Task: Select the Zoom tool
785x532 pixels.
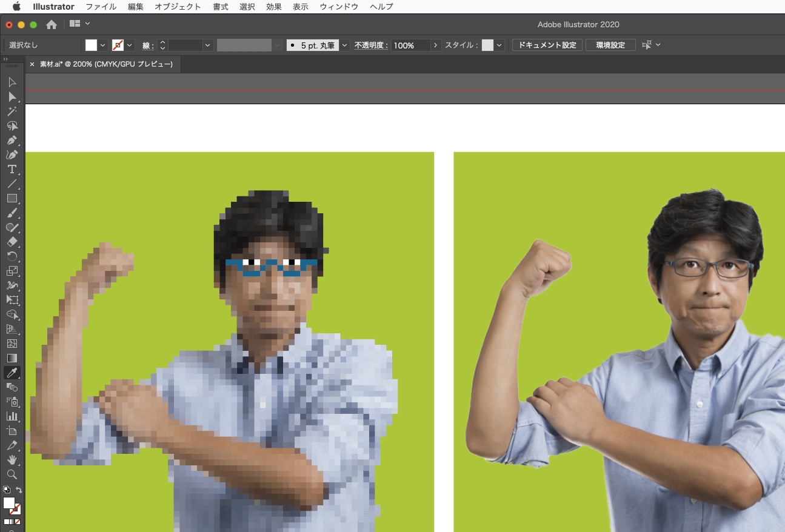Action: (12, 474)
